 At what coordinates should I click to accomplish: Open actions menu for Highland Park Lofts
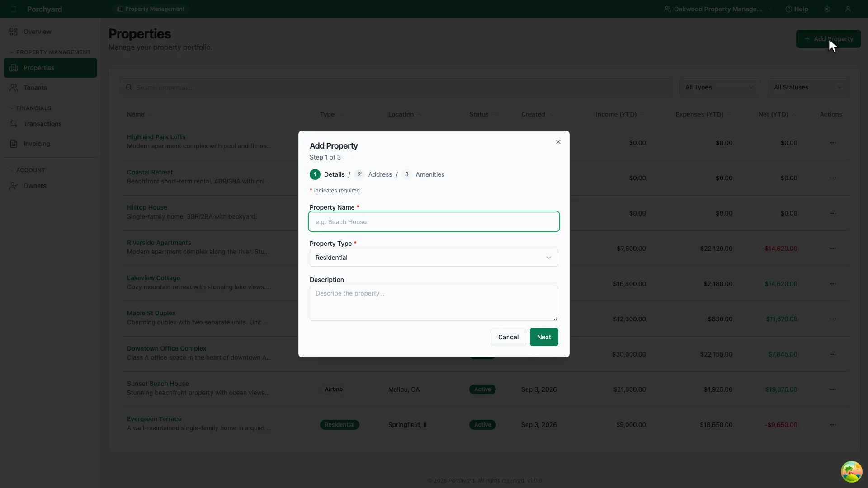pyautogui.click(x=833, y=143)
